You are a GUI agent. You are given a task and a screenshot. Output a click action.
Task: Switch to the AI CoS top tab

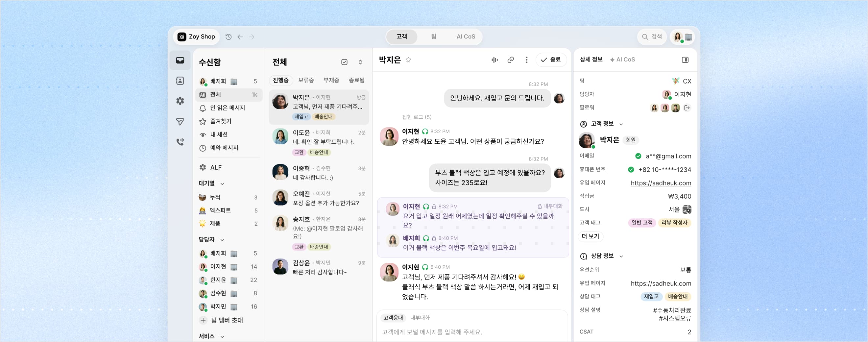466,37
